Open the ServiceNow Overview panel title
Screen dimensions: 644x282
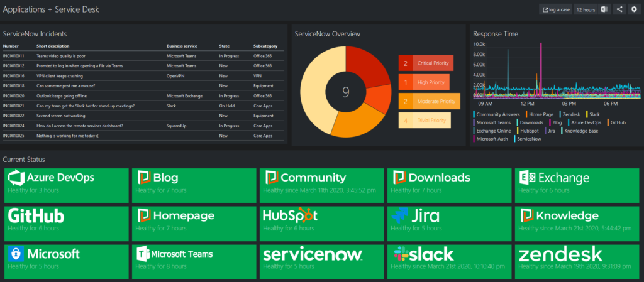(327, 34)
